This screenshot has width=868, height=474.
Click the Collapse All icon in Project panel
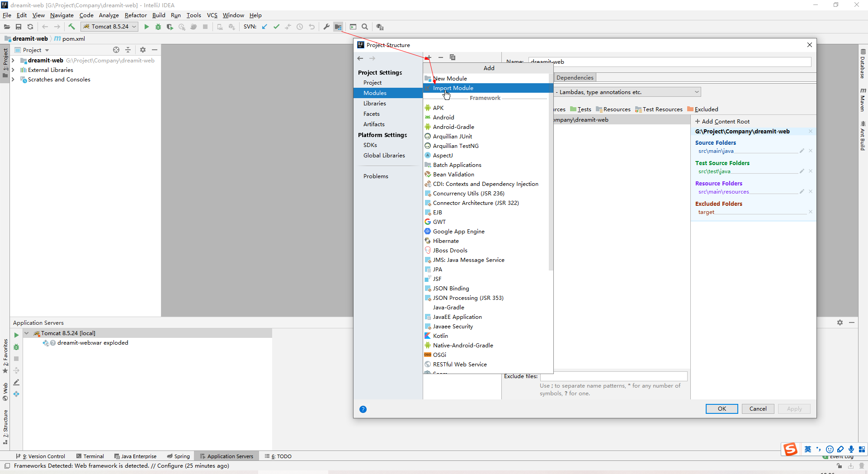click(x=128, y=50)
